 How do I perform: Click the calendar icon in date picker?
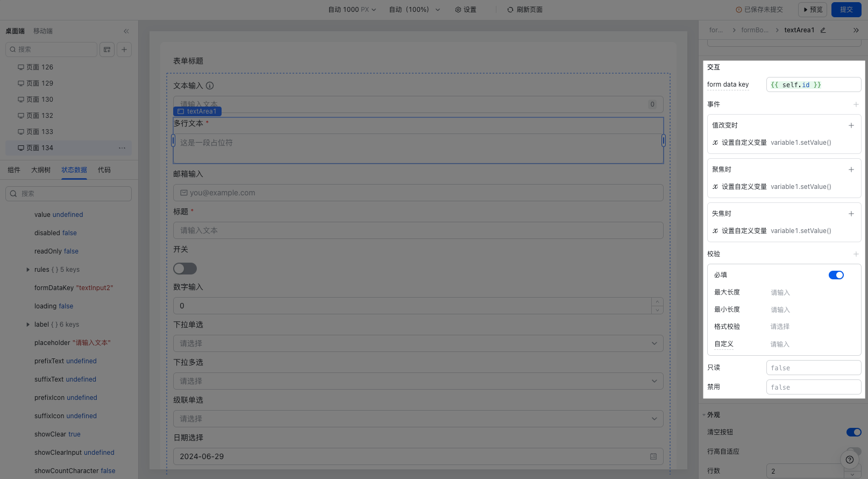pos(653,456)
